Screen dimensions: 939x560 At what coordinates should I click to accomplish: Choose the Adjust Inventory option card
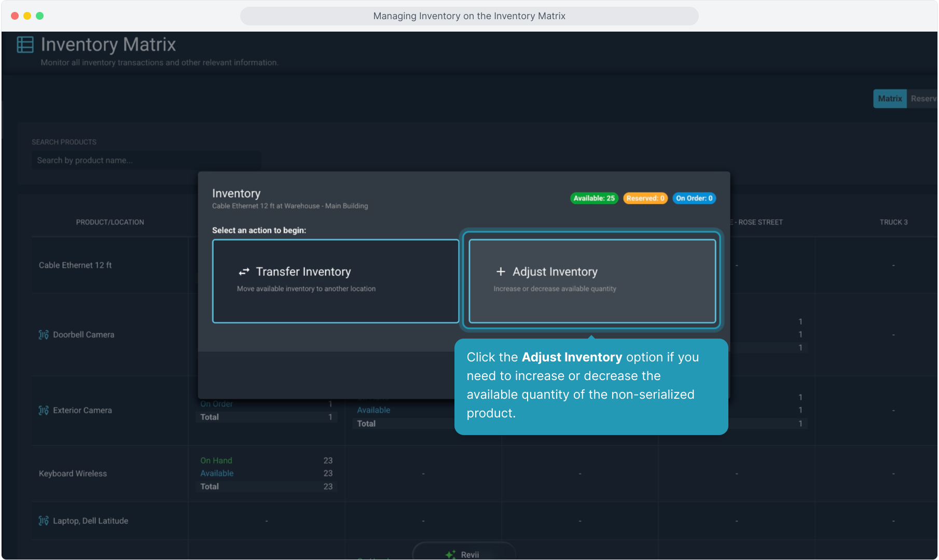click(592, 281)
